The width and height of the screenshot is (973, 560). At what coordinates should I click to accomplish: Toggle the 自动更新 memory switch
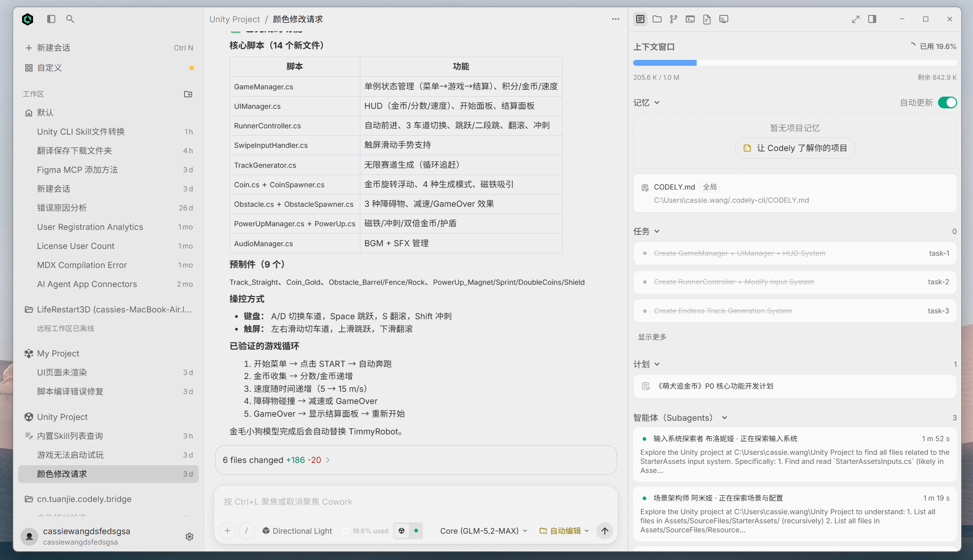(x=947, y=102)
